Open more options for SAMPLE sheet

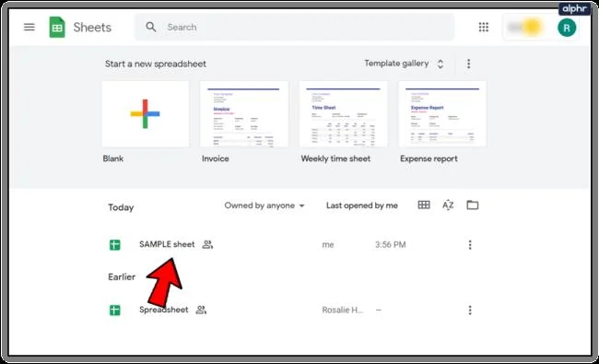(x=470, y=245)
